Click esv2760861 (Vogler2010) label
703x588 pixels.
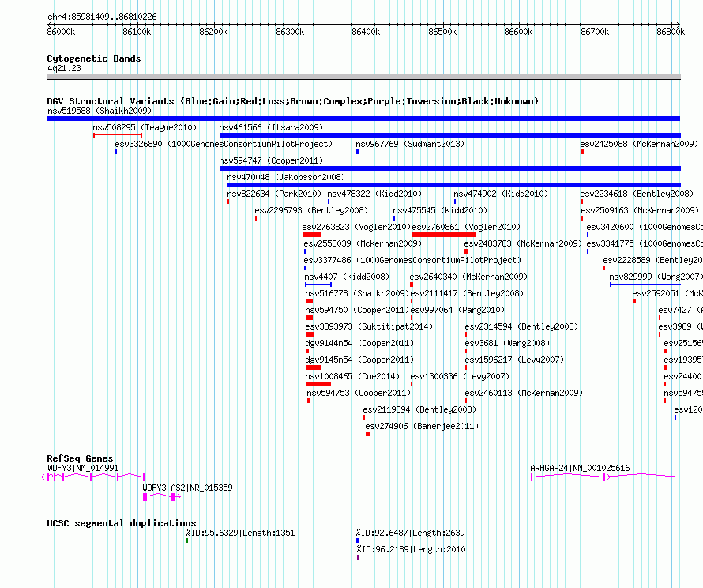pos(466,227)
